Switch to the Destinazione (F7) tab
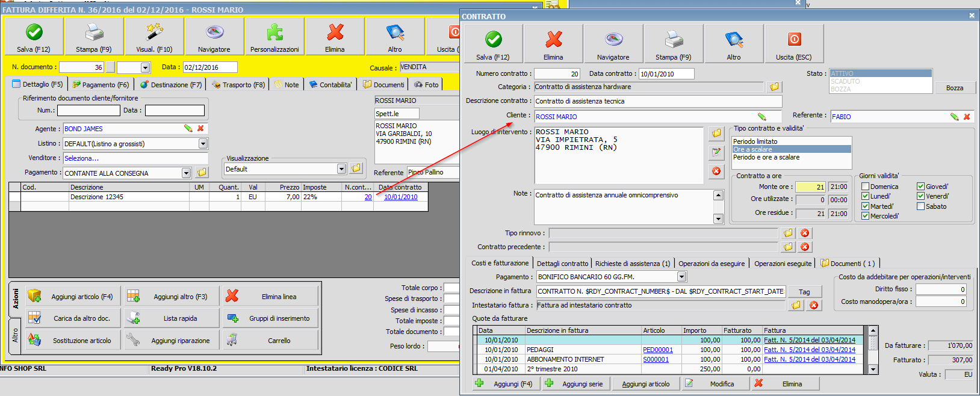Viewport: 980px width, 396px height. 171,85
